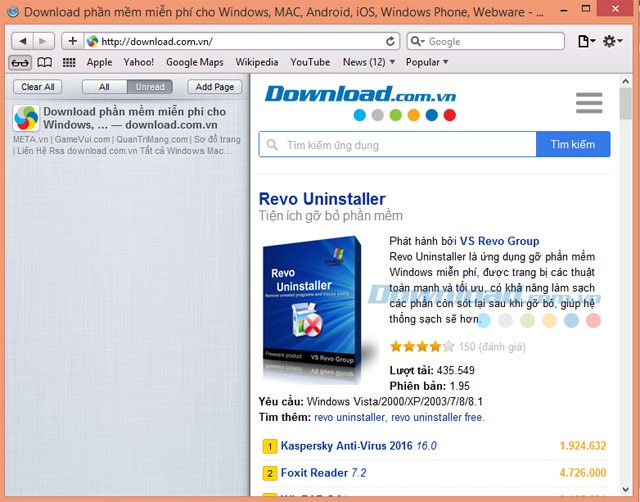Open the Kaspersky Anti-Virus 2016 link
640x502 pixels.
coord(344,446)
